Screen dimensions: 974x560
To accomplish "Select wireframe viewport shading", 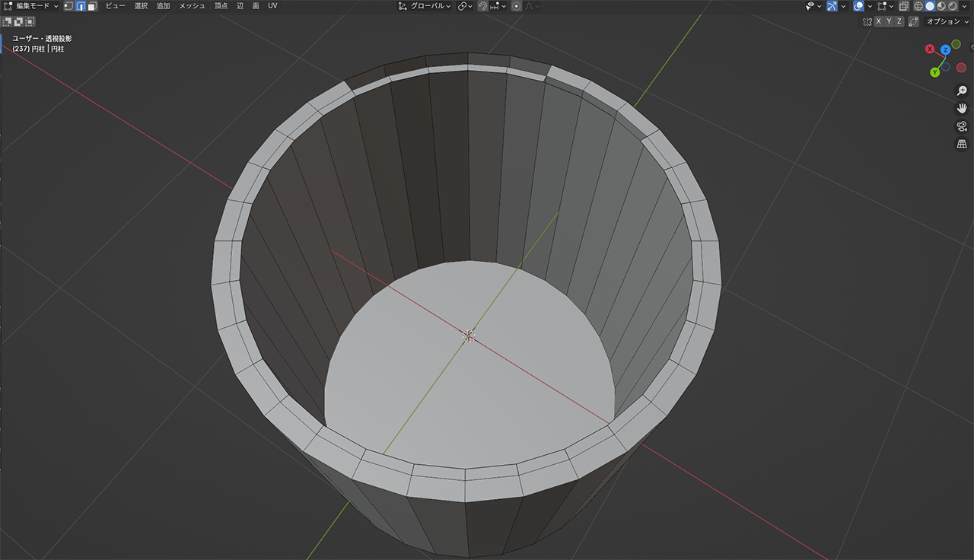I will tap(918, 6).
